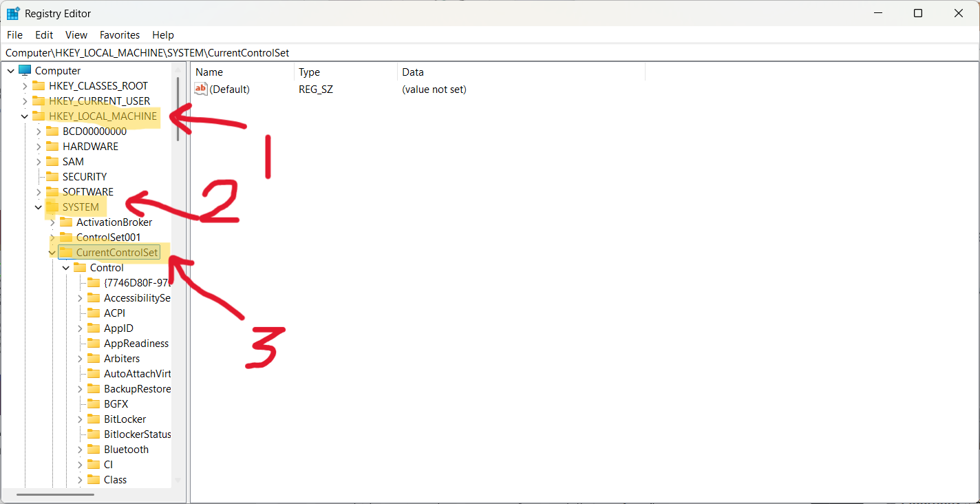Click the AppReadiness folder icon
Screen dimensions: 980x504
(x=94, y=343)
